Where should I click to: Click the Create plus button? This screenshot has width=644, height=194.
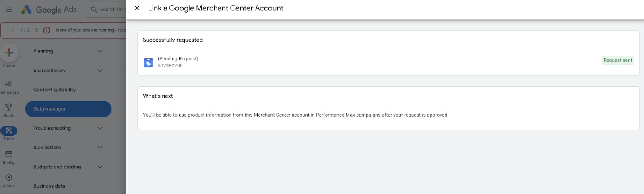(9, 53)
